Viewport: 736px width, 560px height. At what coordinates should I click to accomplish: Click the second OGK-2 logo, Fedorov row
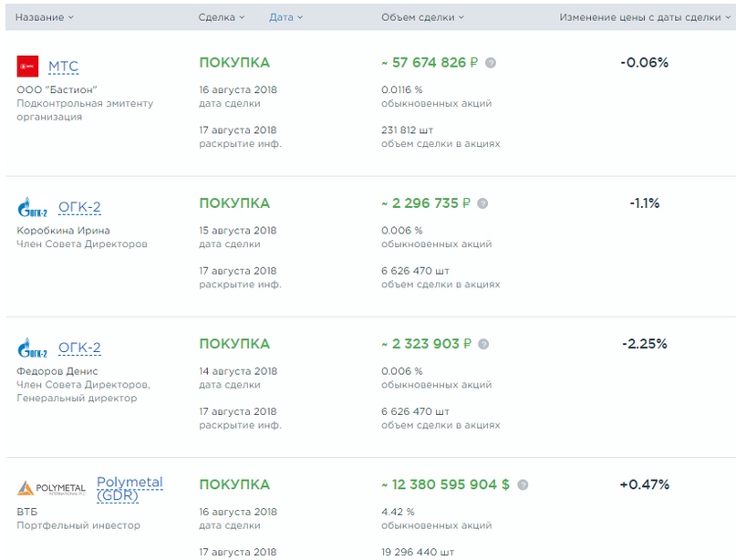coord(32,348)
